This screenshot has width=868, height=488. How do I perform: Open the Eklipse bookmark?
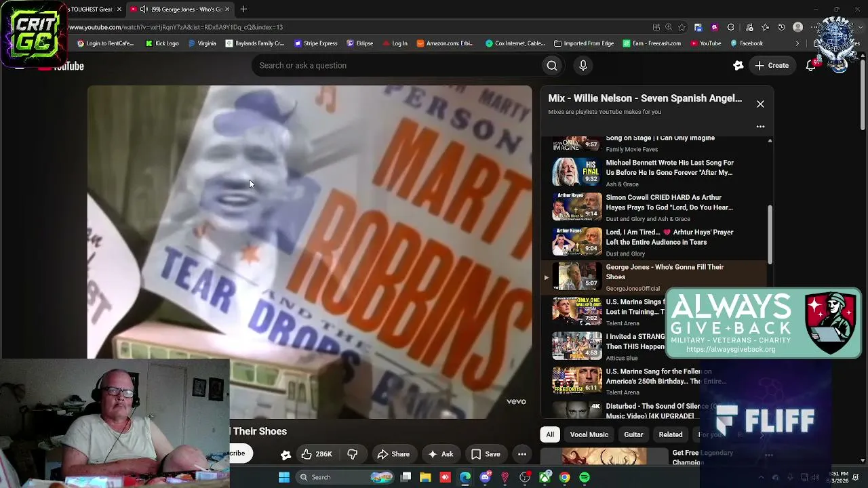point(360,43)
